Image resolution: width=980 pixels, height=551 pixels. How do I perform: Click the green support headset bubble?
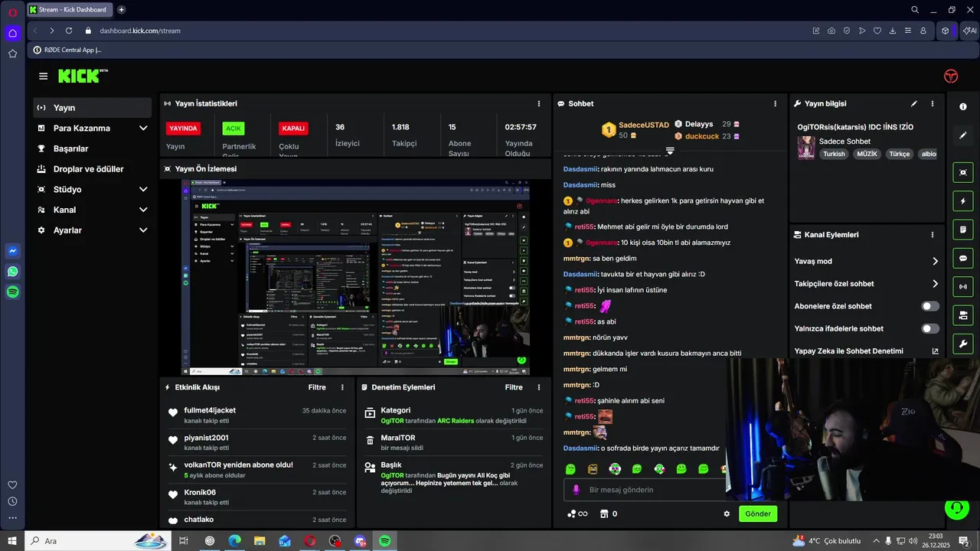pyautogui.click(x=955, y=507)
